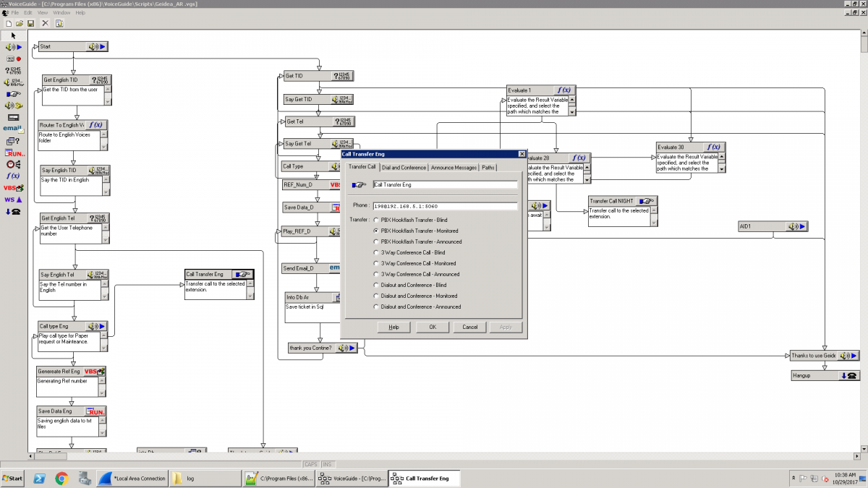Switch to the Dial and Conference tab
This screenshot has height=488, width=868.
[x=404, y=168]
